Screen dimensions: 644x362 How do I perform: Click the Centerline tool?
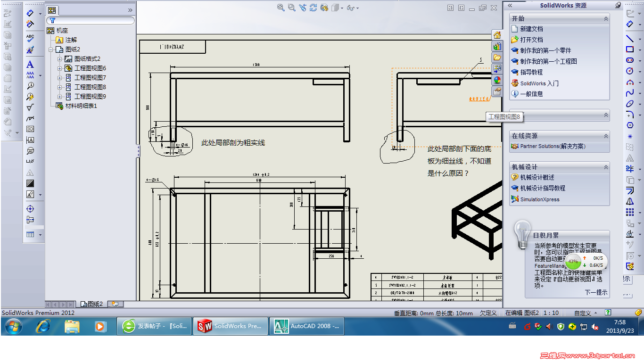tap(30, 220)
